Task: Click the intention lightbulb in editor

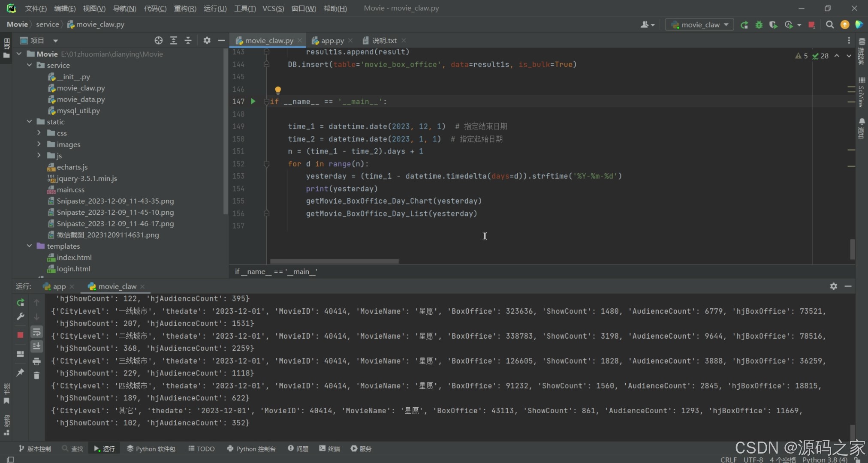Action: pos(278,90)
